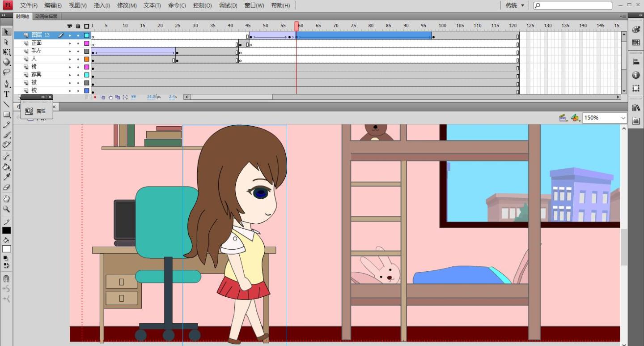Screen dimensions: 644x346
Task: Select the Deco tool
Action: (x=6, y=145)
